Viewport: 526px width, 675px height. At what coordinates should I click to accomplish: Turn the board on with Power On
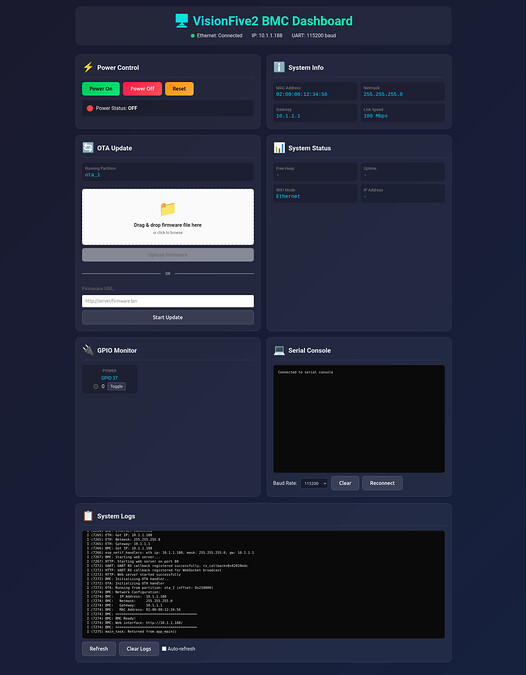[x=101, y=89]
